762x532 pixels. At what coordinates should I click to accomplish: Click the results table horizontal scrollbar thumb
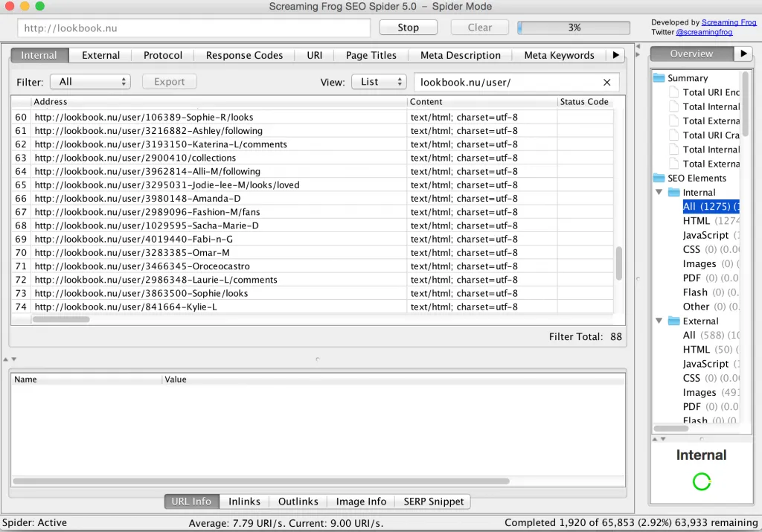61,319
